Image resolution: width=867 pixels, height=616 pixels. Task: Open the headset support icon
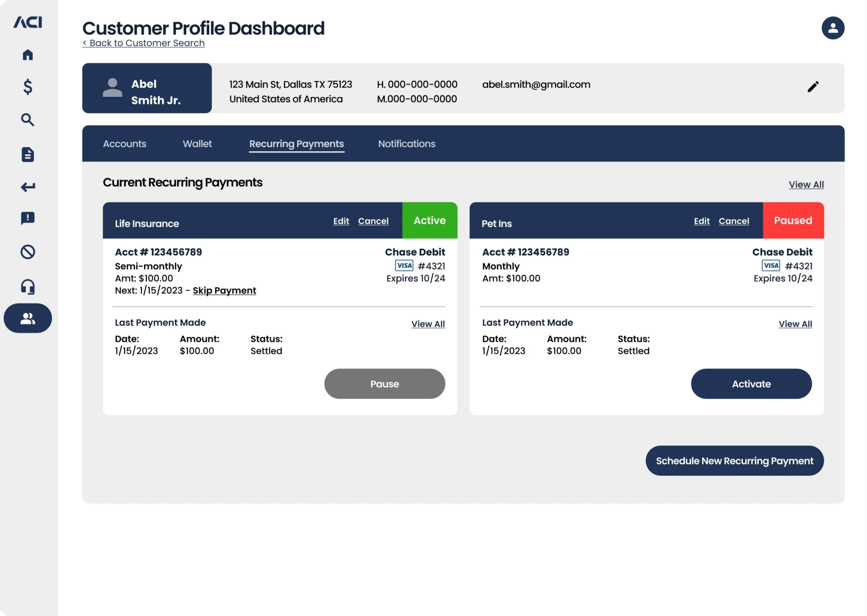(x=28, y=287)
